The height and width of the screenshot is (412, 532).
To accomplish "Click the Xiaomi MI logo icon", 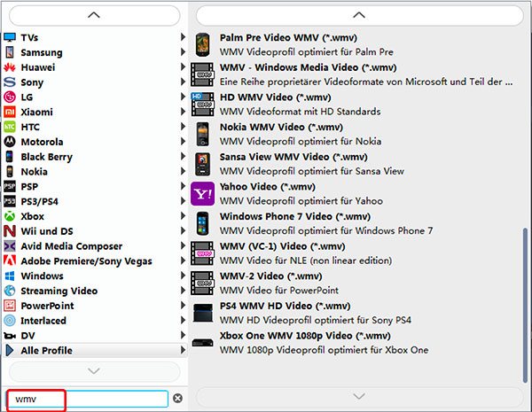I will tap(10, 112).
